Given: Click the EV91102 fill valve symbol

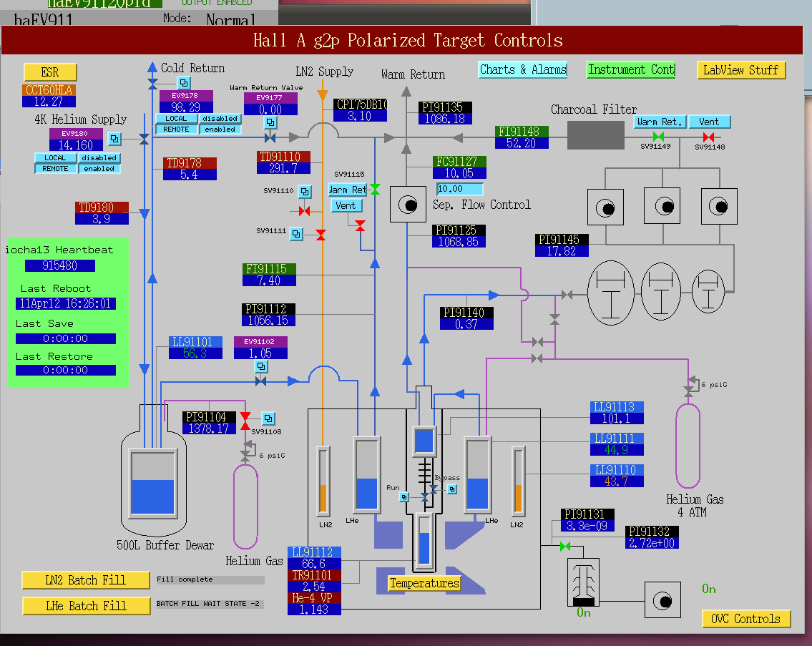Looking at the screenshot, I should (261, 381).
